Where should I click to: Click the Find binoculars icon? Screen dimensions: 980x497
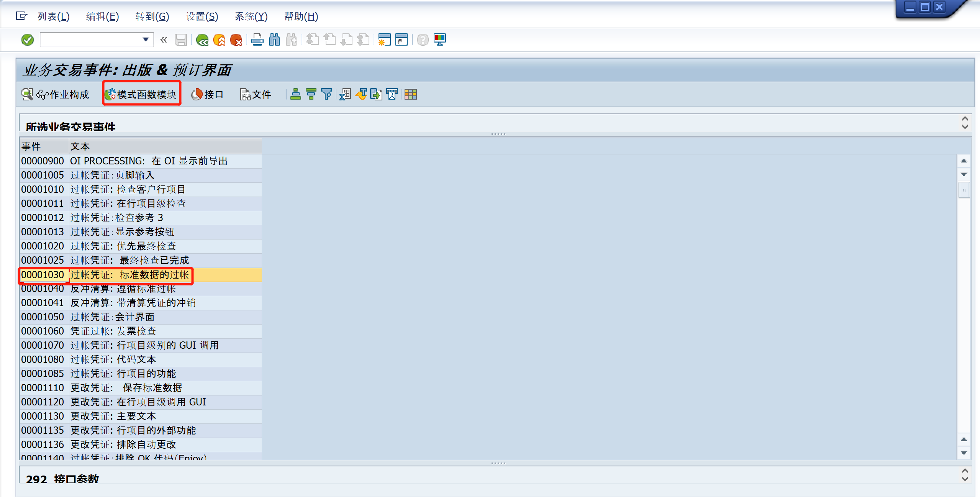[274, 40]
